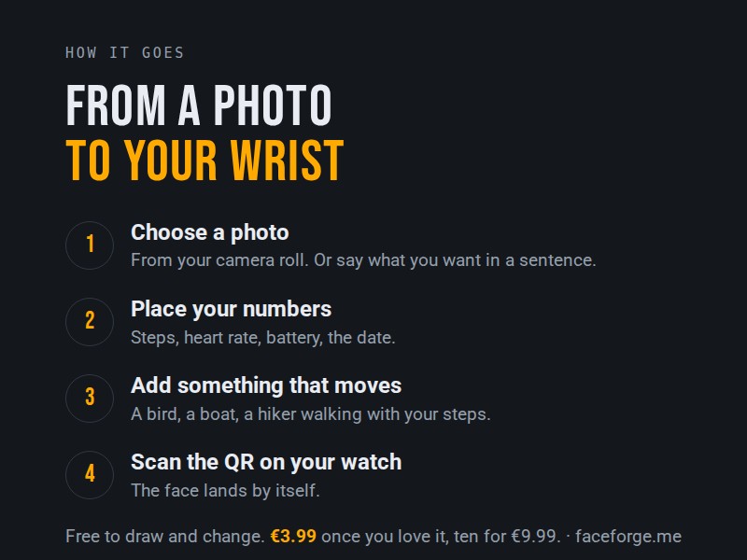Viewport: 747px width, 560px height.
Task: Click the 'HOW IT GOES' label
Action: tap(124, 52)
